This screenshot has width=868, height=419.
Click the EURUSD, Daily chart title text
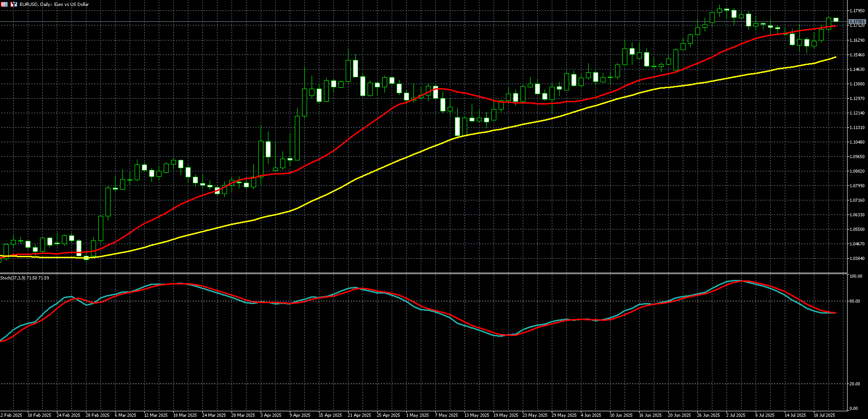54,4
